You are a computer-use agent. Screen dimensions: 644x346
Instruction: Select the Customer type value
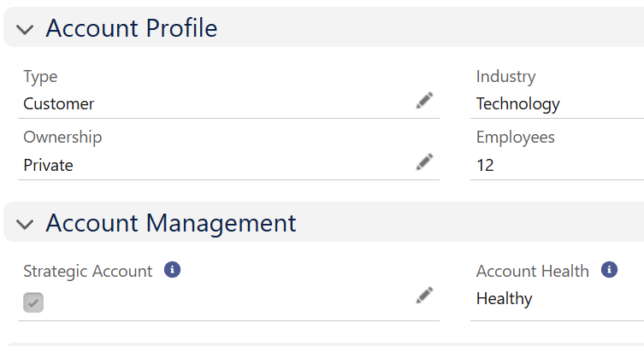click(x=59, y=104)
